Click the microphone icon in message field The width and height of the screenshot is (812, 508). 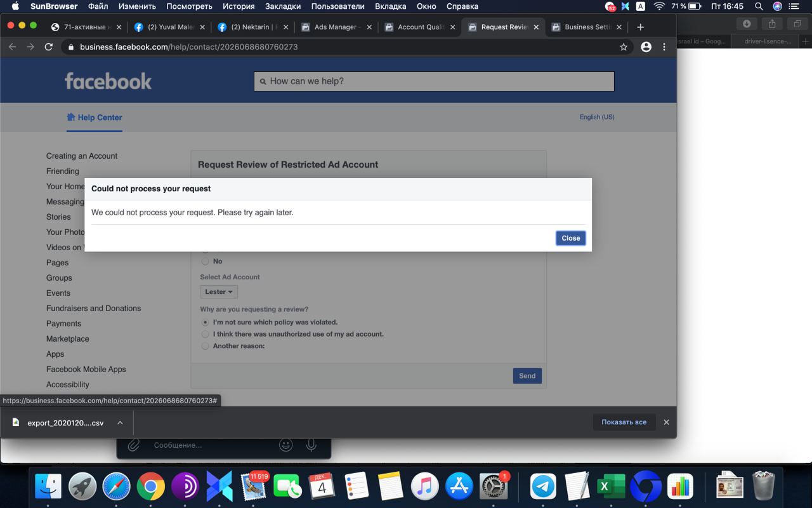[311, 445]
